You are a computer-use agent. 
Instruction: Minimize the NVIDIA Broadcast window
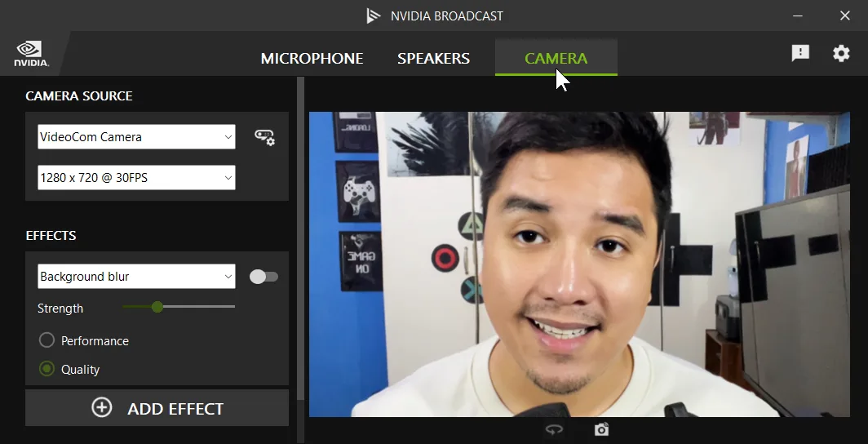tap(798, 16)
